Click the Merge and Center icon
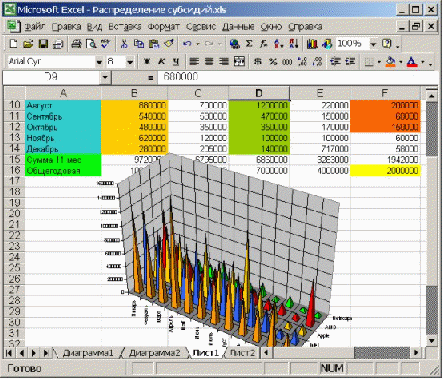The image size is (443, 379). pos(239,61)
